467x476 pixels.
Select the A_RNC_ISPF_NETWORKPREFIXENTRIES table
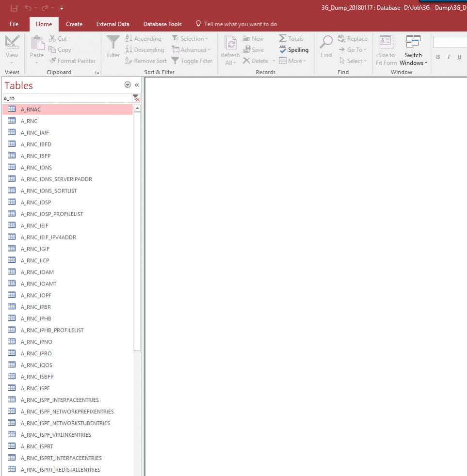[67, 412]
